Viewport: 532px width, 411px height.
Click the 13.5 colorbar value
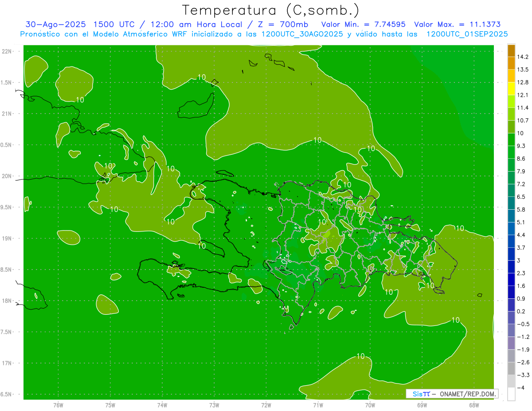click(x=522, y=70)
